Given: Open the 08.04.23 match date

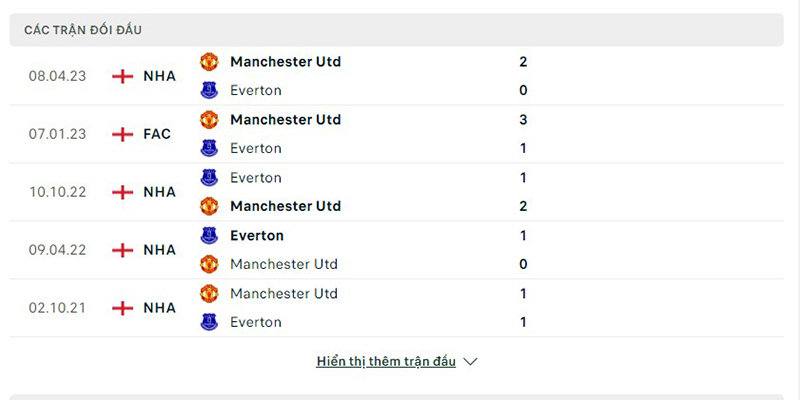Looking at the screenshot, I should click(56, 76).
